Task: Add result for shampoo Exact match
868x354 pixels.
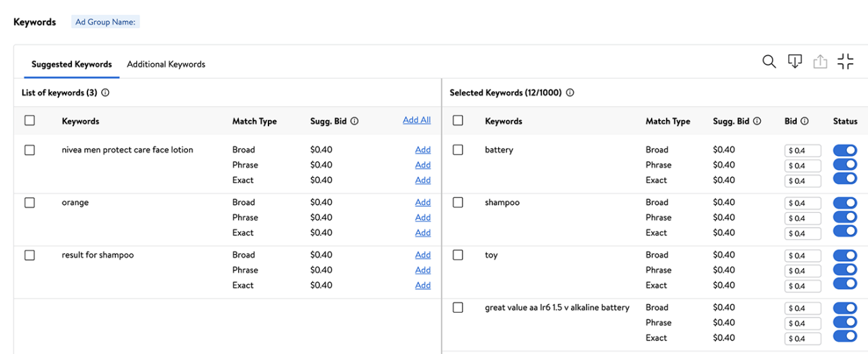Action: click(x=423, y=286)
